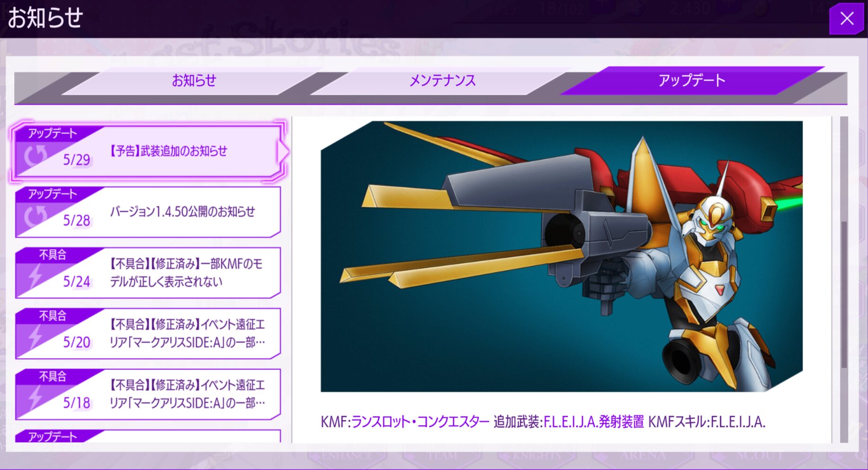Click the arrow pointer on the selected notice

[x=283, y=152]
